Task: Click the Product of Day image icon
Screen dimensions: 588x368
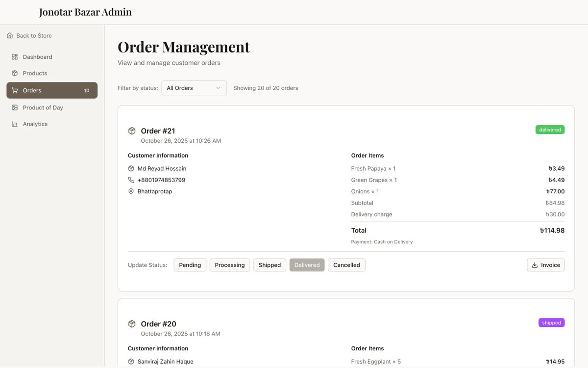Action: 15,107
